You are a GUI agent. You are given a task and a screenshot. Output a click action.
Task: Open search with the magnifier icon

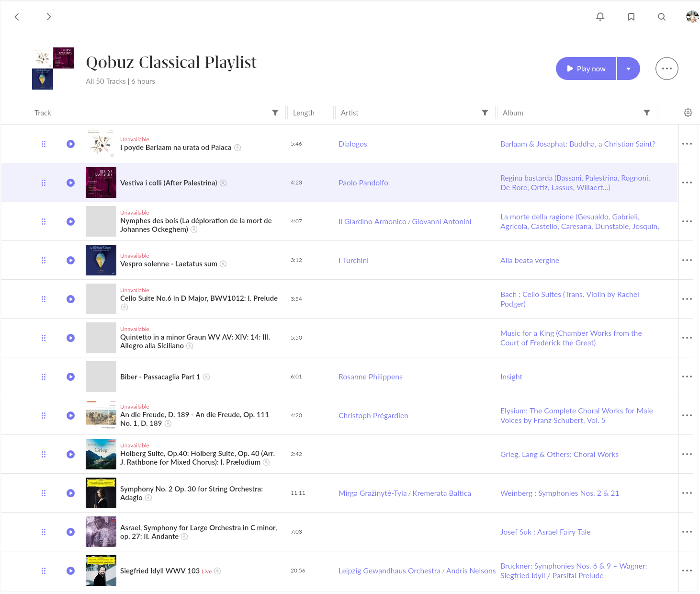(x=662, y=17)
